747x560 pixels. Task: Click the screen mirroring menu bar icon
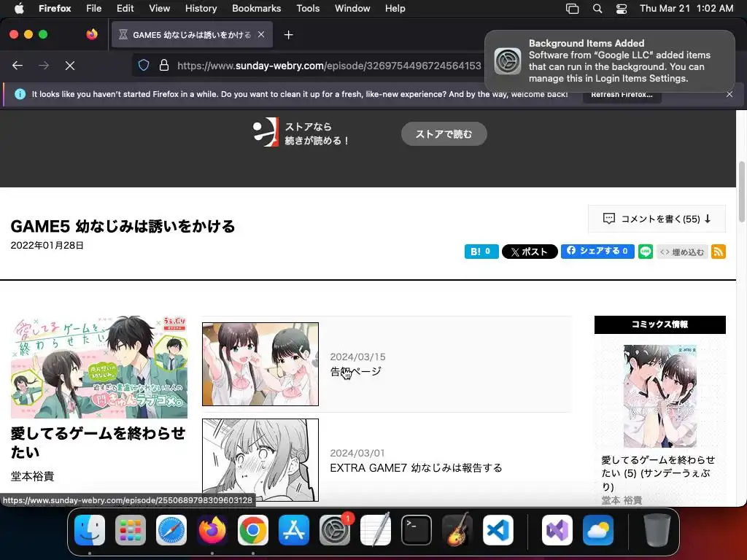(572, 9)
